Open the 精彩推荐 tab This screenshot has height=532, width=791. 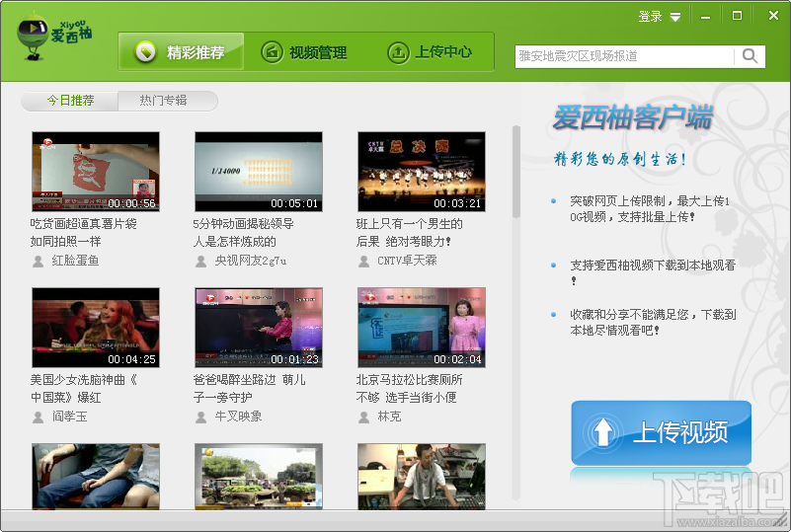(181, 51)
